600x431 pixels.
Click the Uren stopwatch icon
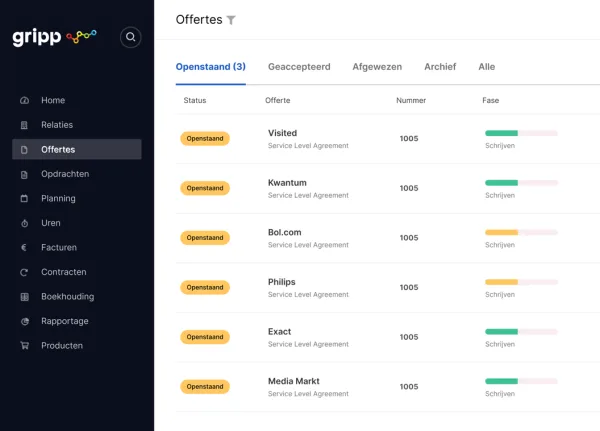24,223
